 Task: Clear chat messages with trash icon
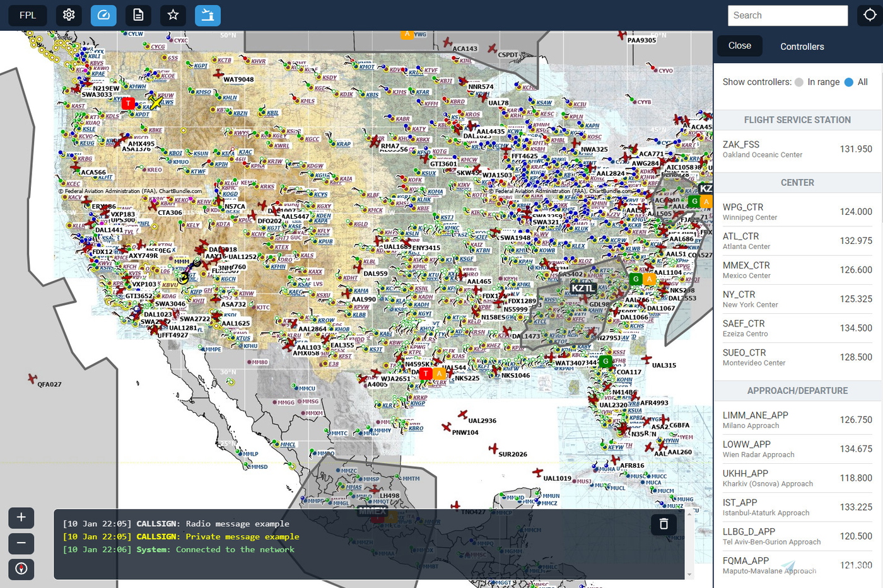pos(664,524)
